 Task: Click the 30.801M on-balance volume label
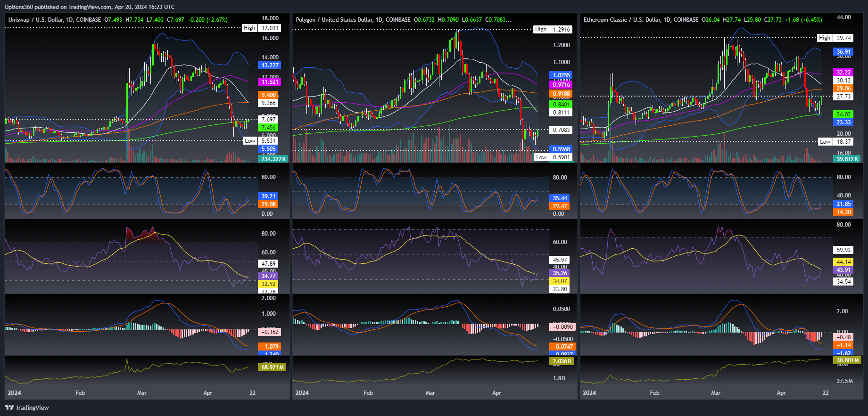tap(847, 360)
